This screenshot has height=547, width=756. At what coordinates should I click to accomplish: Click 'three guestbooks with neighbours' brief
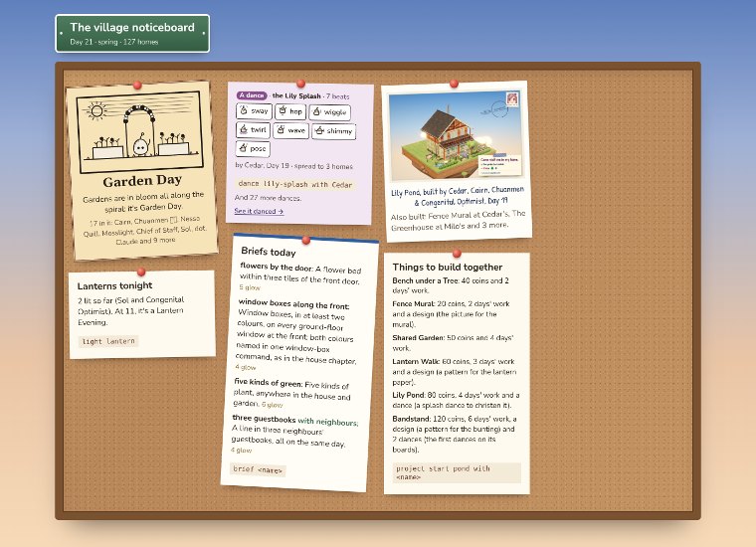click(x=294, y=436)
